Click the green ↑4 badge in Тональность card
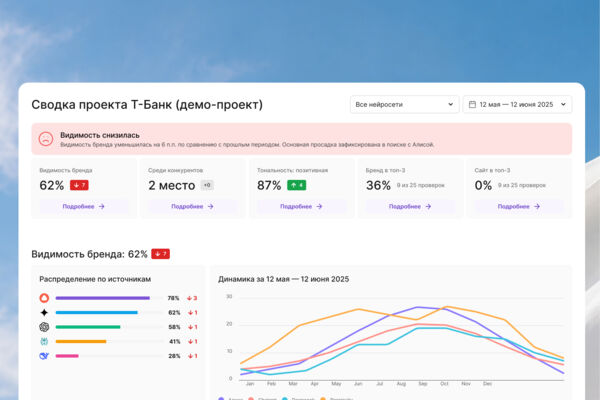The image size is (600, 400). [x=297, y=185]
